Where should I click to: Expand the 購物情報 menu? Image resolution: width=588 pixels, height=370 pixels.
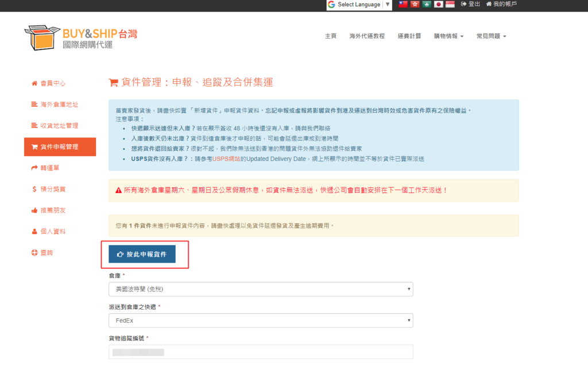pyautogui.click(x=448, y=36)
